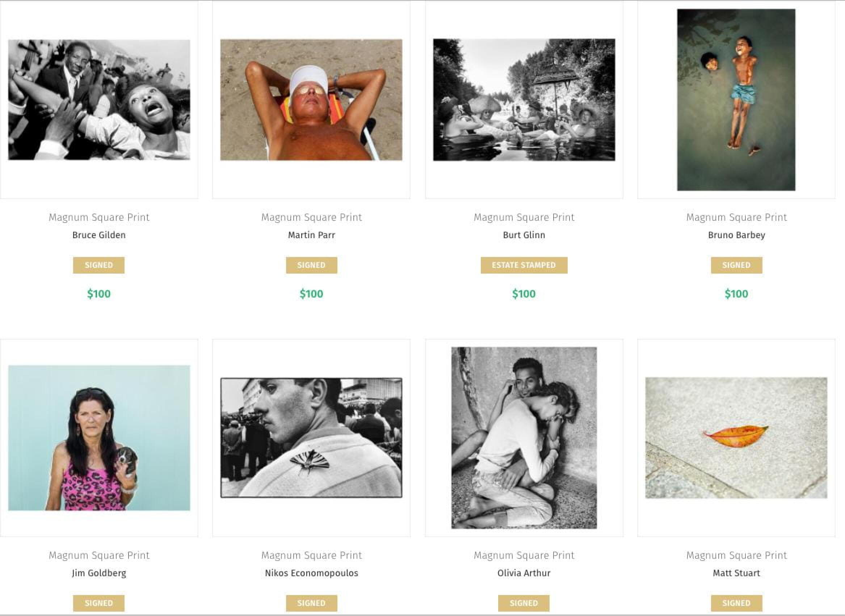
Task: Click the Bruce Gilden name link
Action: click(x=99, y=235)
